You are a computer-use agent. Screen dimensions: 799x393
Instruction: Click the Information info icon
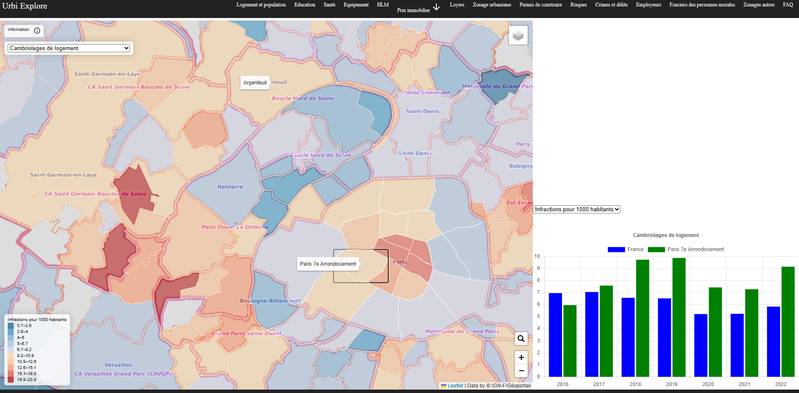coord(37,31)
